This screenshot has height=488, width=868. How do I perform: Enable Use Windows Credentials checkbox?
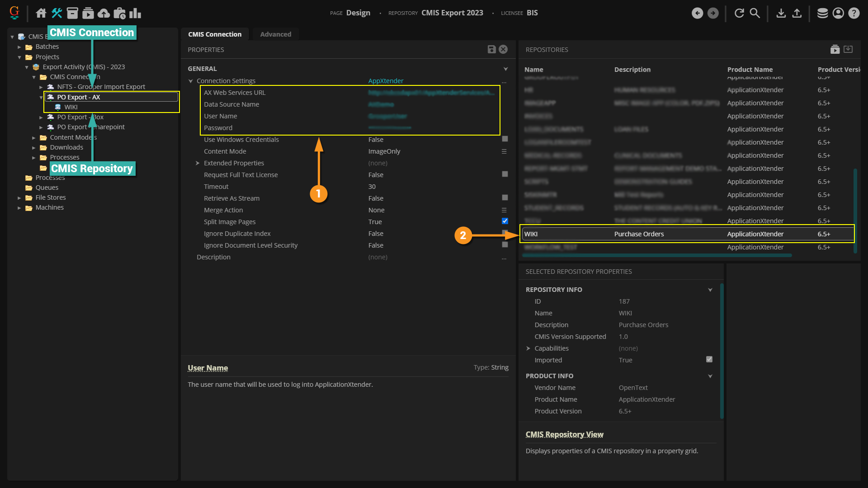(x=505, y=139)
